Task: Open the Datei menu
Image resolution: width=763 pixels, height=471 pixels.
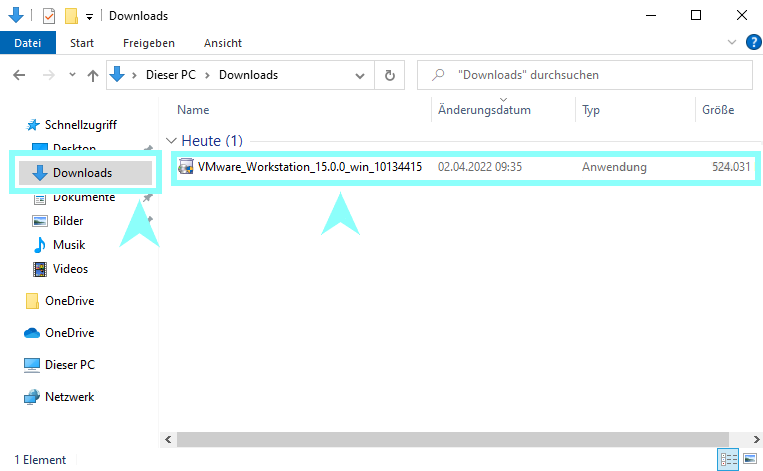Action: click(x=28, y=43)
